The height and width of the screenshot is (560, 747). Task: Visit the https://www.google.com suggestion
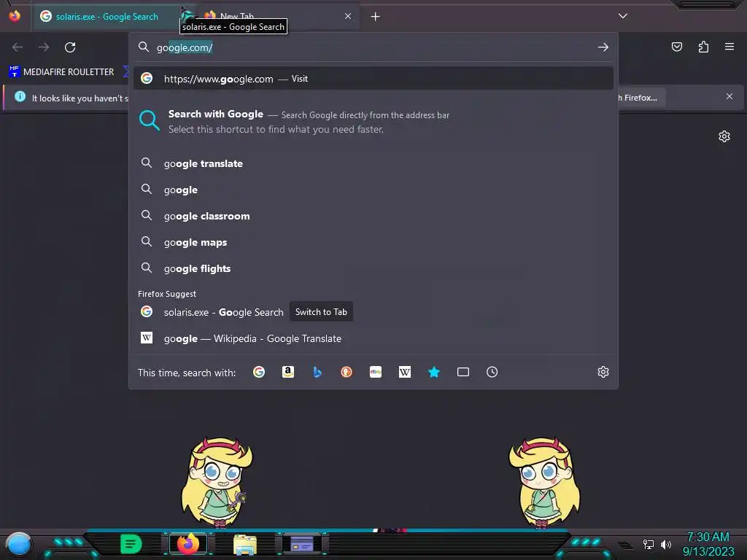(373, 79)
